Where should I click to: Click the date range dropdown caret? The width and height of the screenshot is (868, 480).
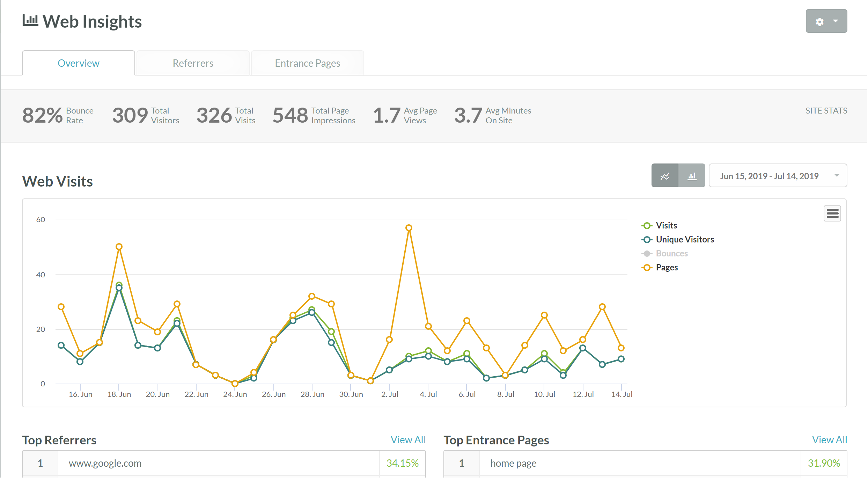[837, 176]
